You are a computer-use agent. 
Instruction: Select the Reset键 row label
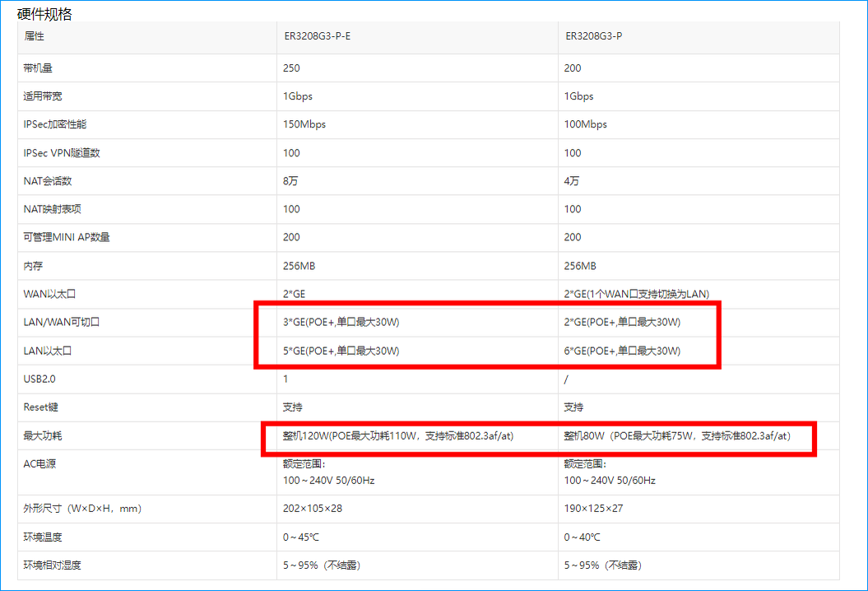click(x=40, y=407)
